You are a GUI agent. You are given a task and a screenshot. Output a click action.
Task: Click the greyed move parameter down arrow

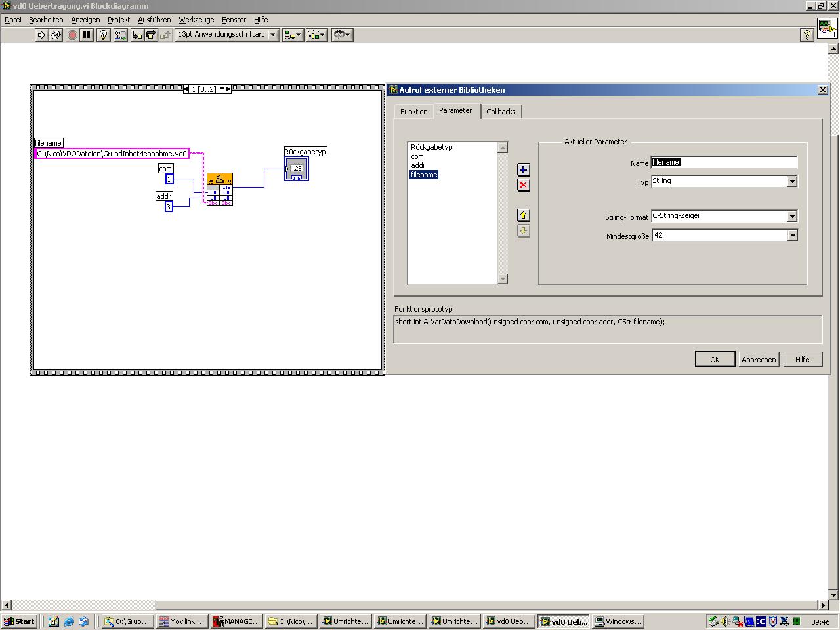click(523, 231)
